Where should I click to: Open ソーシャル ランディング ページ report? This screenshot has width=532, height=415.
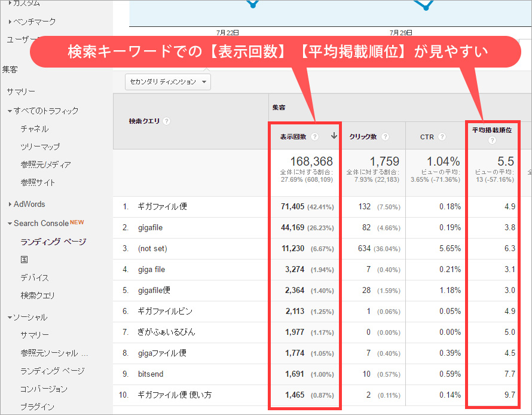53,371
